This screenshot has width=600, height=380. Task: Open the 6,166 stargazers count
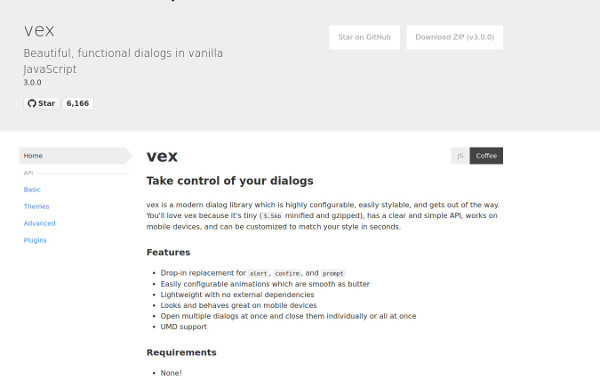pyautogui.click(x=78, y=103)
